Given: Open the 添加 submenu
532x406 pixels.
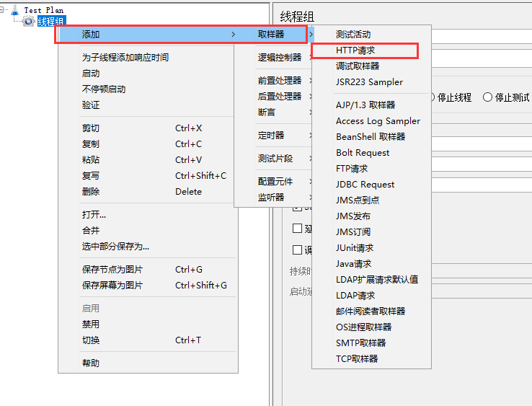Looking at the screenshot, I should [147, 35].
